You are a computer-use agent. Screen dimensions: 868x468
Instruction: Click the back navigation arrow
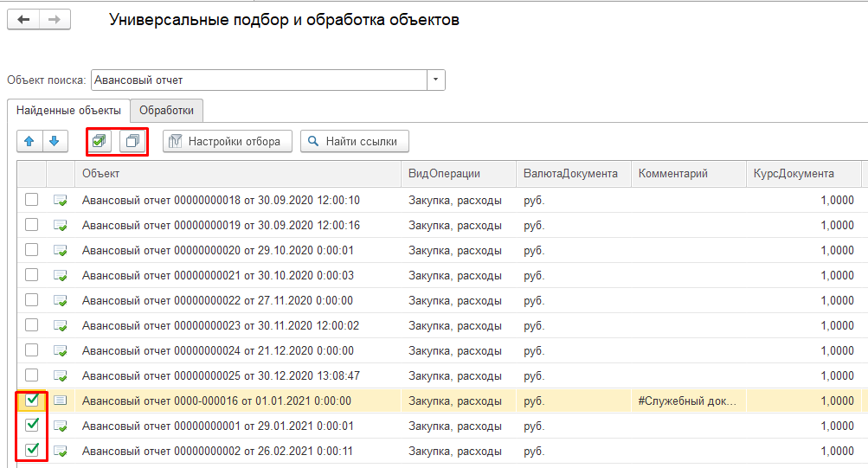[23, 19]
